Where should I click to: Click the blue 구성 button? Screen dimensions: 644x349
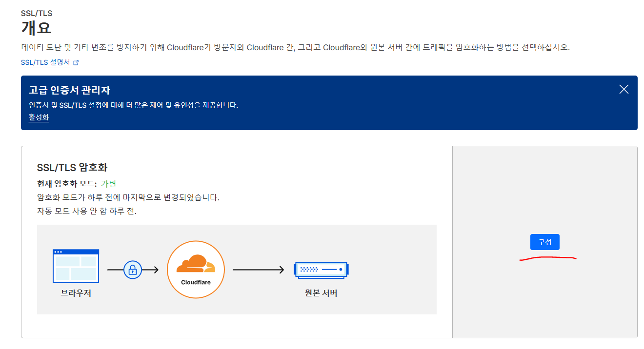[x=544, y=242]
